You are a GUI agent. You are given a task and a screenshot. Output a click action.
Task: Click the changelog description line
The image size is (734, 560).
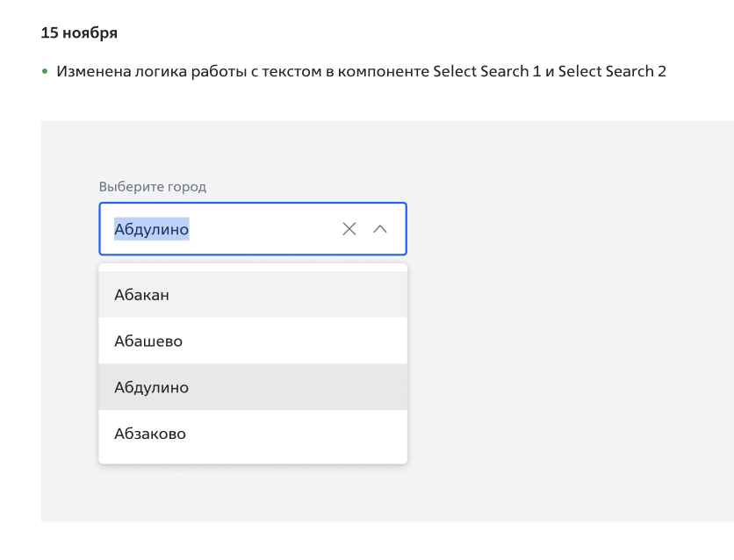(351, 71)
